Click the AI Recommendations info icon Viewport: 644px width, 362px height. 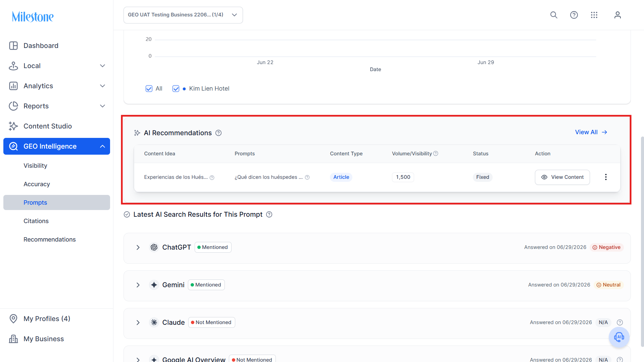coord(218,133)
